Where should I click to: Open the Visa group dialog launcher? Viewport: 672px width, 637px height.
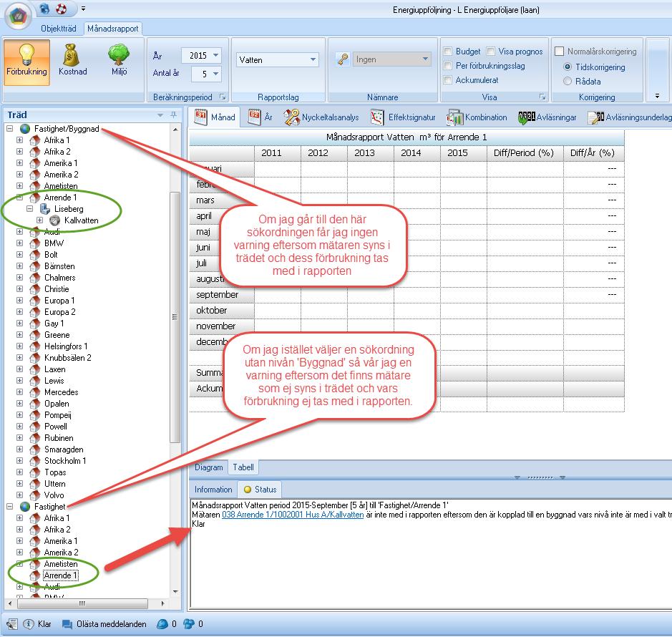point(542,97)
